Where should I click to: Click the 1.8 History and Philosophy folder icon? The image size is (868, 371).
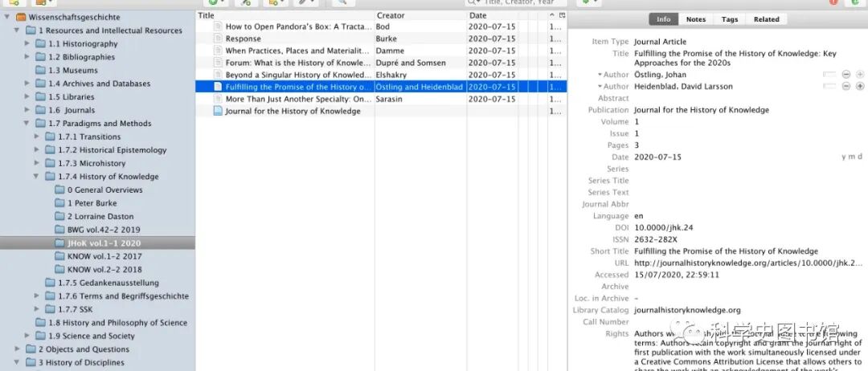coord(40,322)
